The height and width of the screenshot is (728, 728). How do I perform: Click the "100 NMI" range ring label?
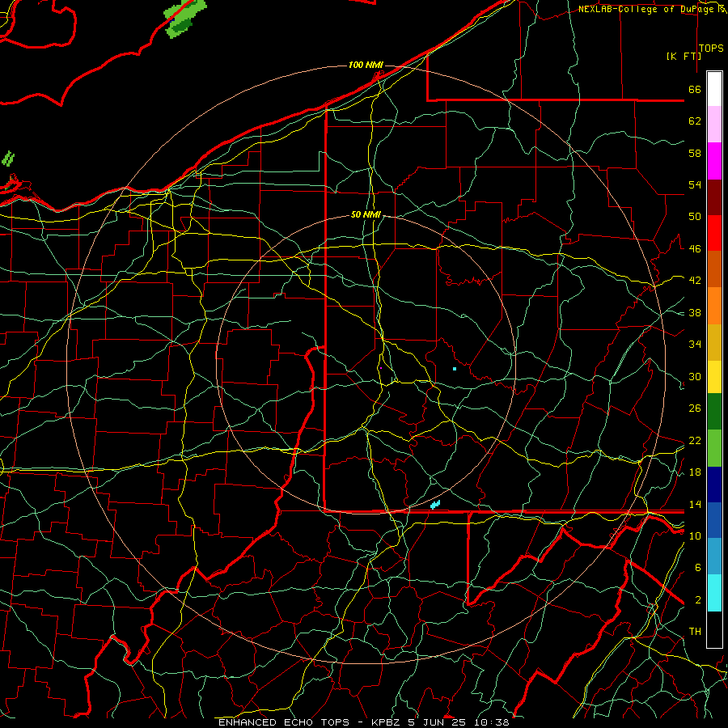pyautogui.click(x=366, y=65)
